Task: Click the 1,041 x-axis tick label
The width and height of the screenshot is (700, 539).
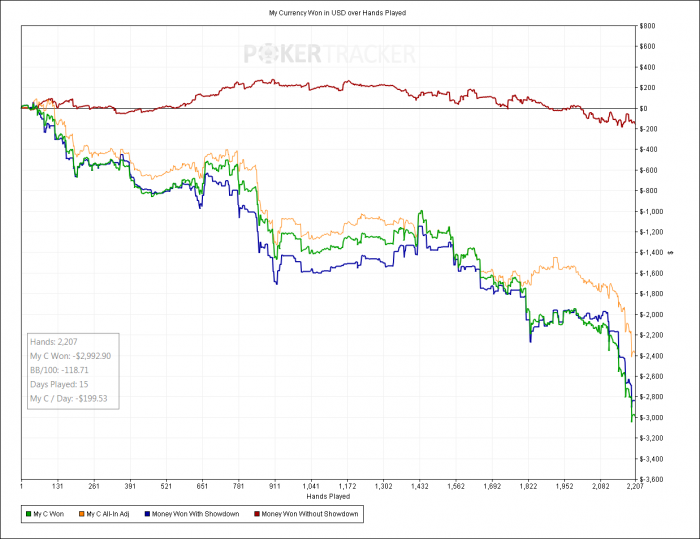Action: tap(311, 486)
